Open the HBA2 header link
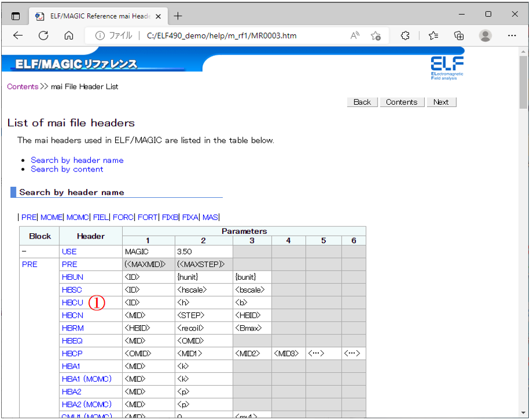This screenshot has width=530, height=420. 72,391
